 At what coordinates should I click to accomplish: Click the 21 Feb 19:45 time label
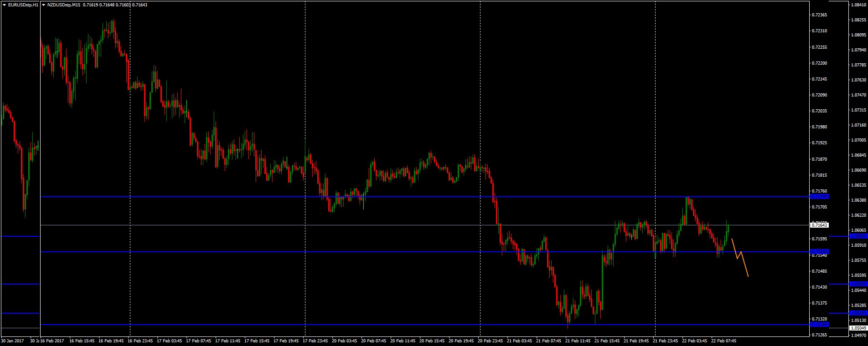coord(636,341)
